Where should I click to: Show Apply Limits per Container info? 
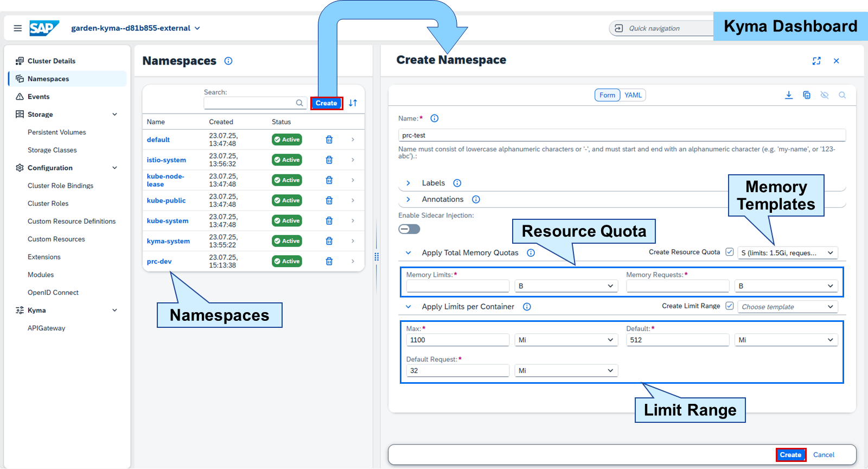[527, 307]
